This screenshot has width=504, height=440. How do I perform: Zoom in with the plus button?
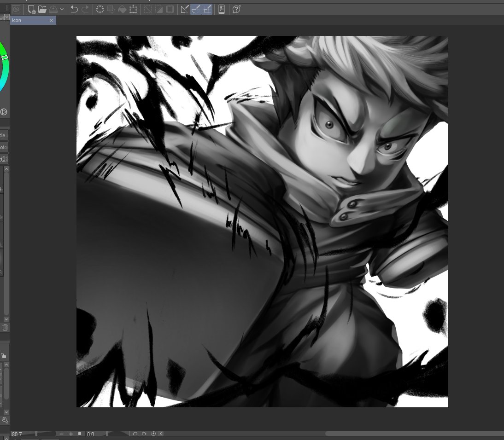coord(70,434)
